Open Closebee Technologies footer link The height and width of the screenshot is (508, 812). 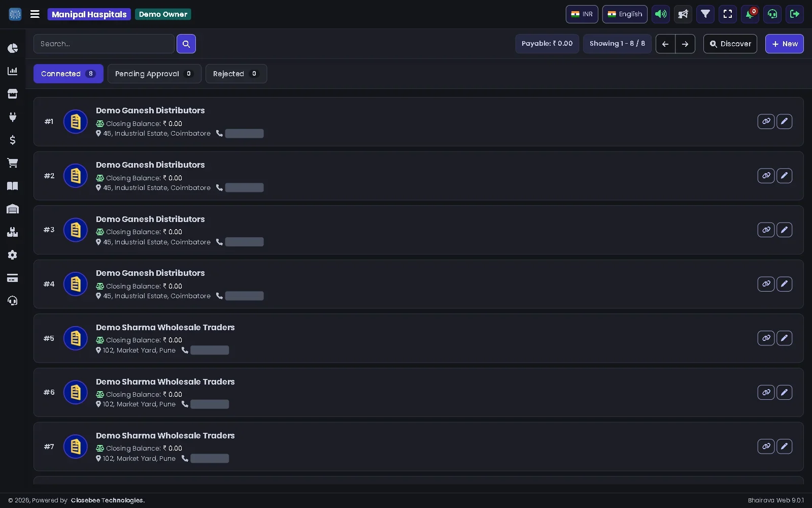click(108, 500)
